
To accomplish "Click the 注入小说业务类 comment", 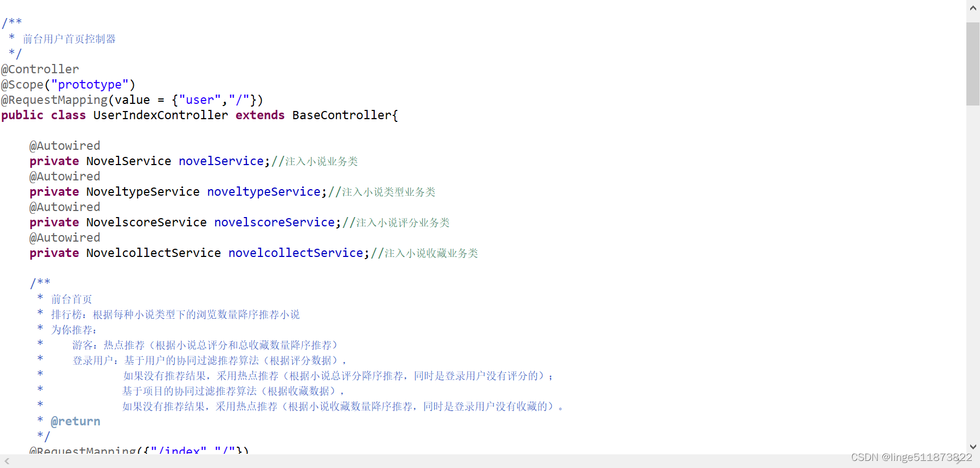I will (321, 161).
